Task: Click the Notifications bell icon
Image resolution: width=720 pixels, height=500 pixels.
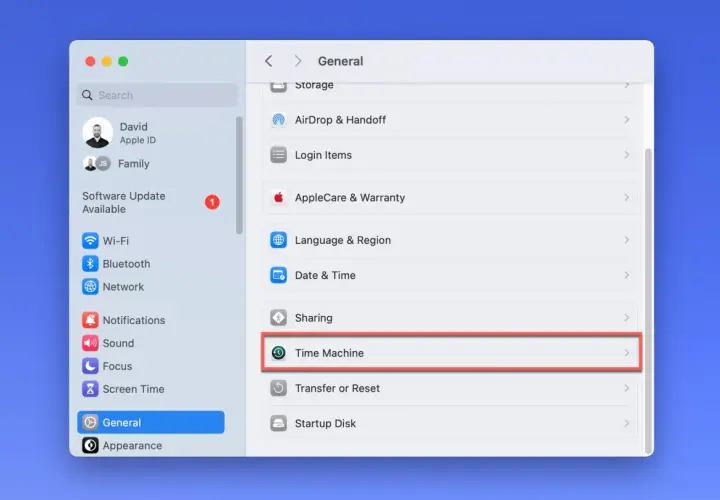Action: pos(90,320)
